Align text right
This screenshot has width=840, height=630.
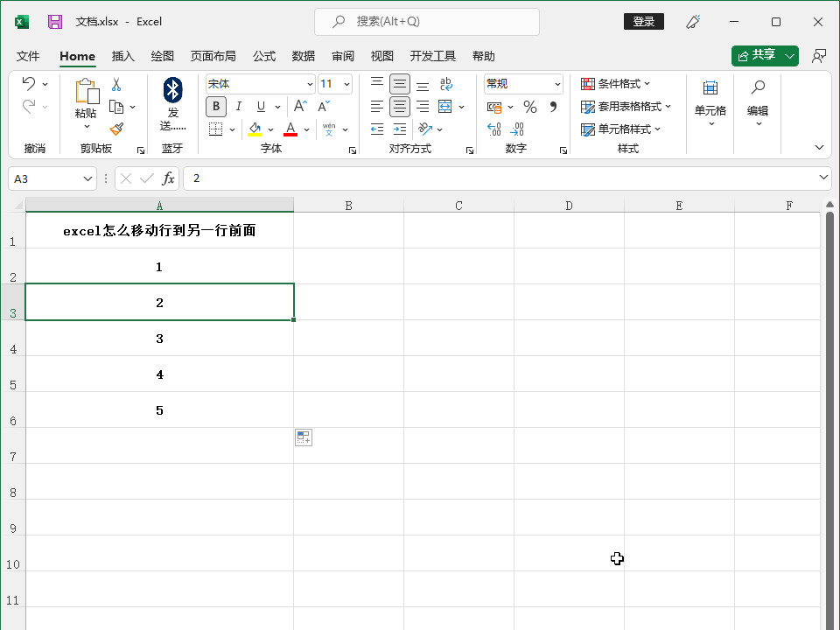(423, 107)
